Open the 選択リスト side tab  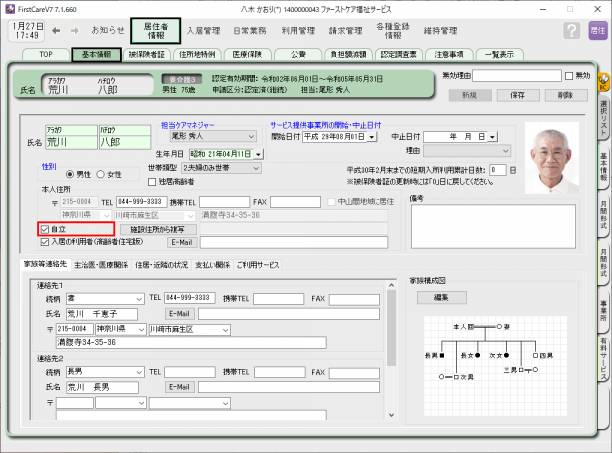point(603,117)
